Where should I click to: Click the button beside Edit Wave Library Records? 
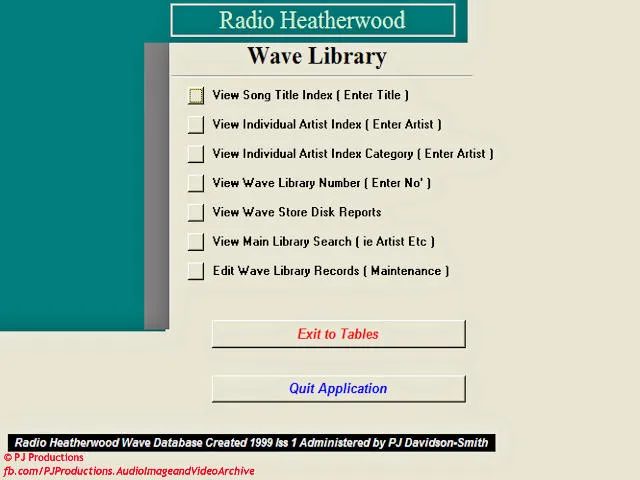(196, 271)
